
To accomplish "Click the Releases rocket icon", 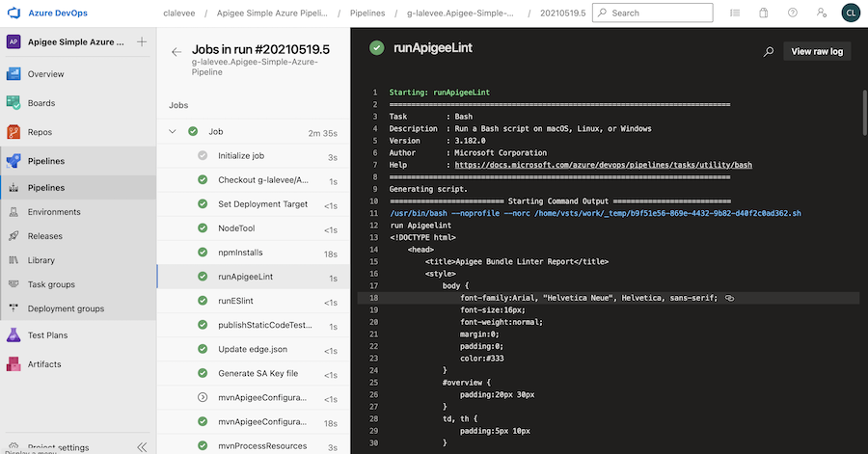I will (x=14, y=236).
